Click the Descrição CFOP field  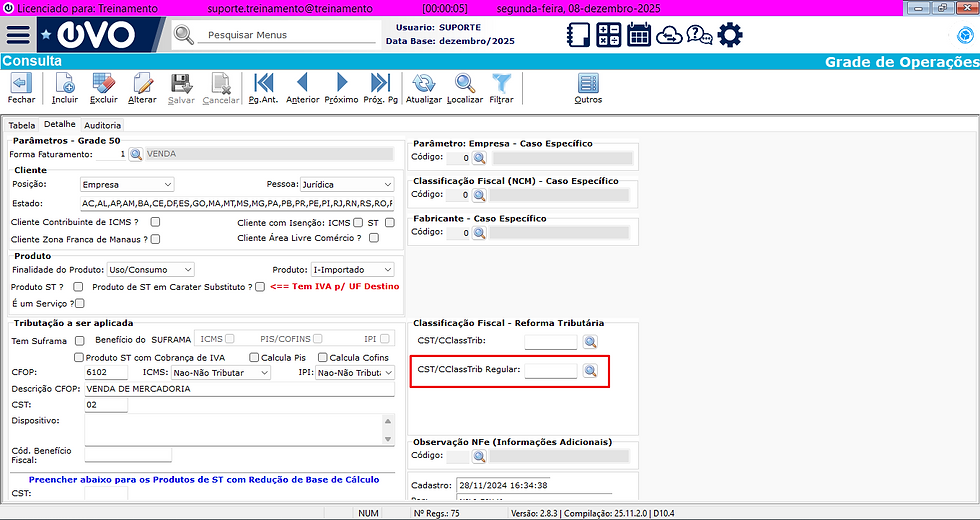pyautogui.click(x=239, y=389)
